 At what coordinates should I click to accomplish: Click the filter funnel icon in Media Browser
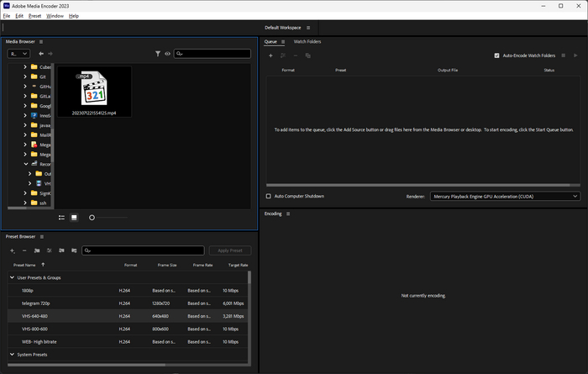[x=158, y=54]
